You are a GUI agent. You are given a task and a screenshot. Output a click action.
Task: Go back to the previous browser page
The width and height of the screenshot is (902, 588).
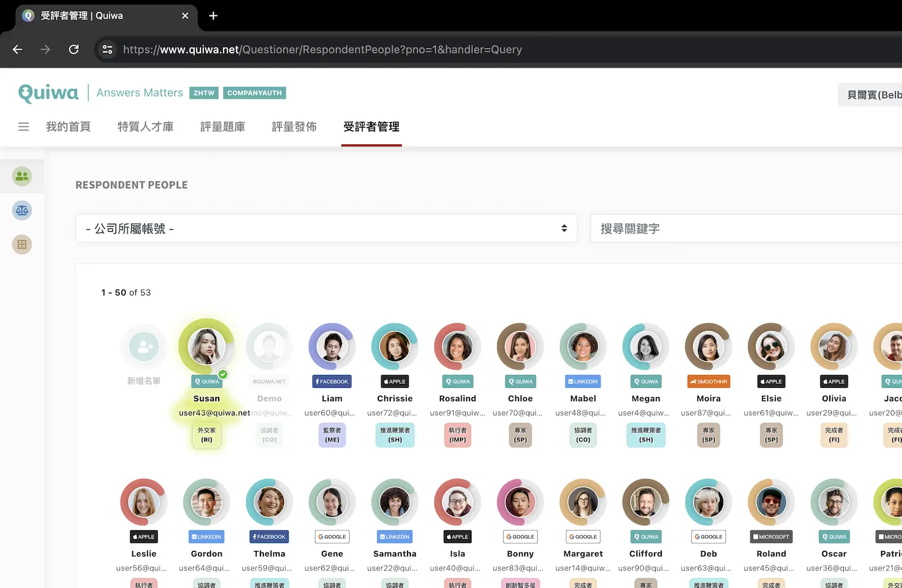pos(17,50)
